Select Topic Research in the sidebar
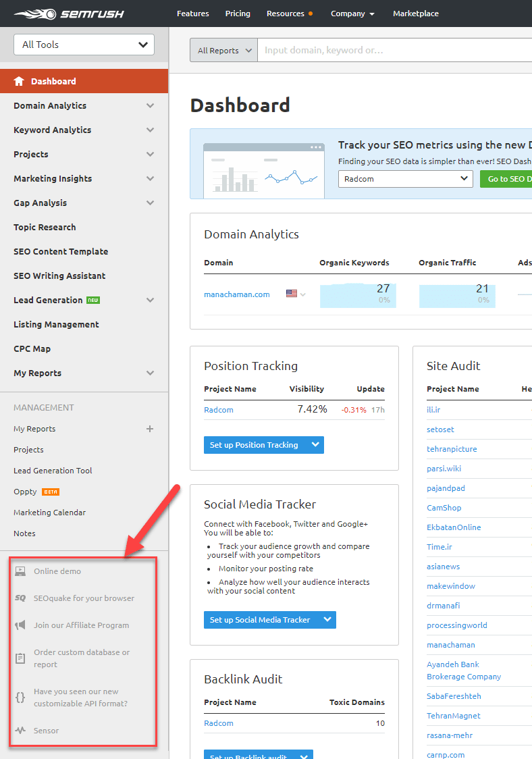The image size is (532, 759). point(45,228)
